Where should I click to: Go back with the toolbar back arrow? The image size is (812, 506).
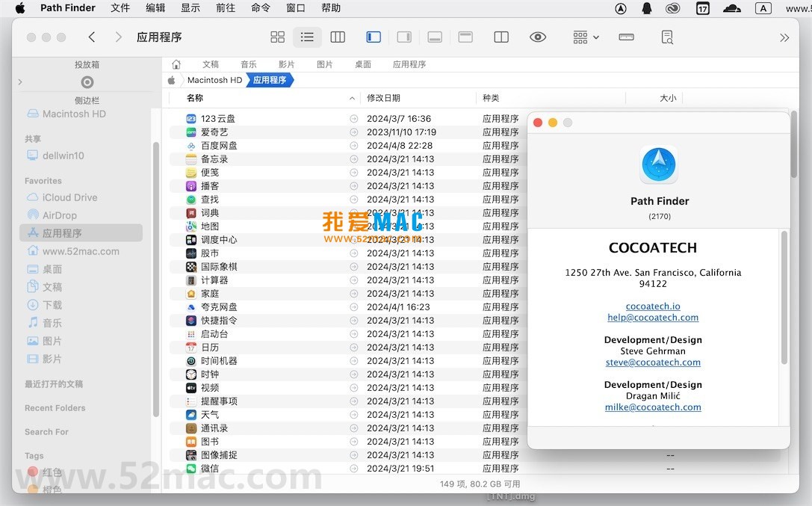[x=92, y=37]
